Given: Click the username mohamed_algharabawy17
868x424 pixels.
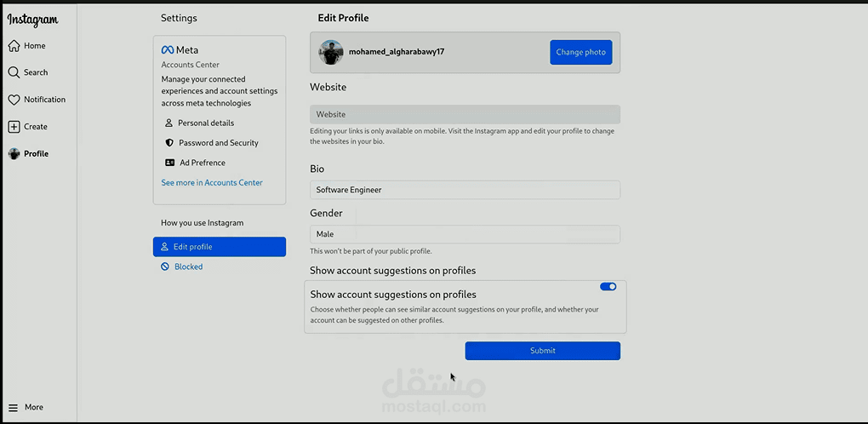Looking at the screenshot, I should click(397, 52).
